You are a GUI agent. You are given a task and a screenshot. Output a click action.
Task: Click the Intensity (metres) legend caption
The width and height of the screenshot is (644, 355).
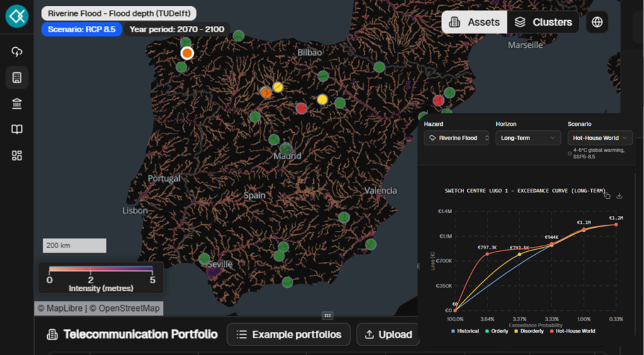(x=101, y=288)
